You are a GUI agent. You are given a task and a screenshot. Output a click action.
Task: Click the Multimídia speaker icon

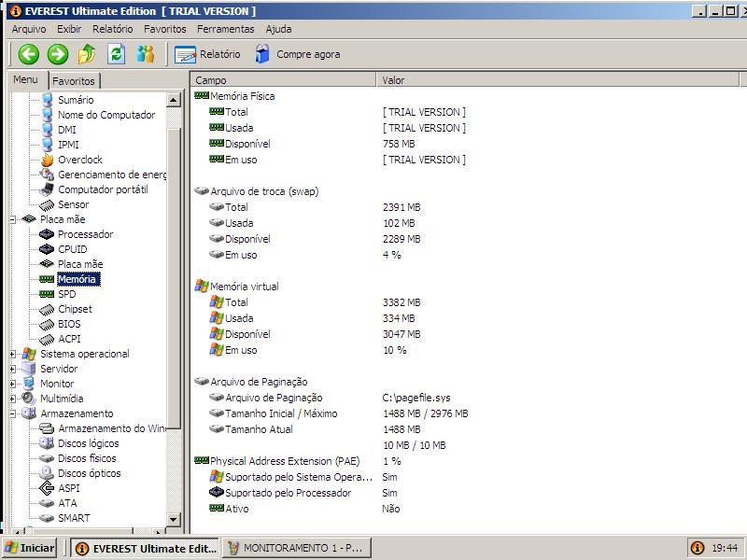tap(29, 399)
